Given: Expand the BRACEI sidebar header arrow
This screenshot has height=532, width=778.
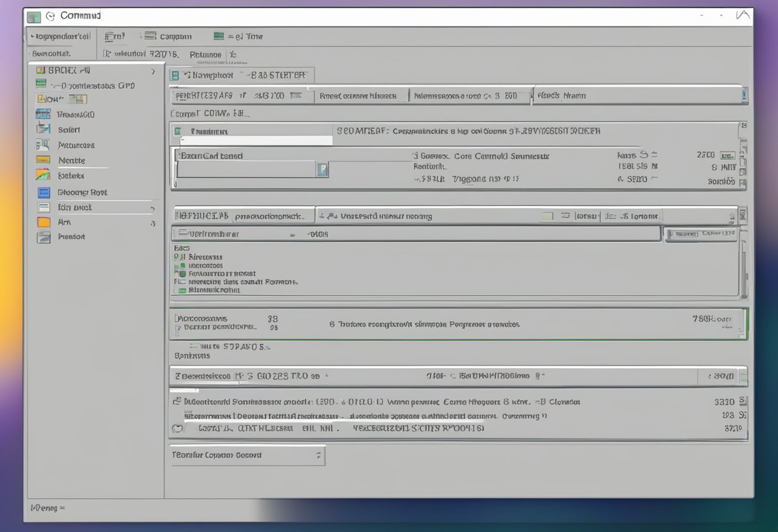Looking at the screenshot, I should (x=153, y=71).
